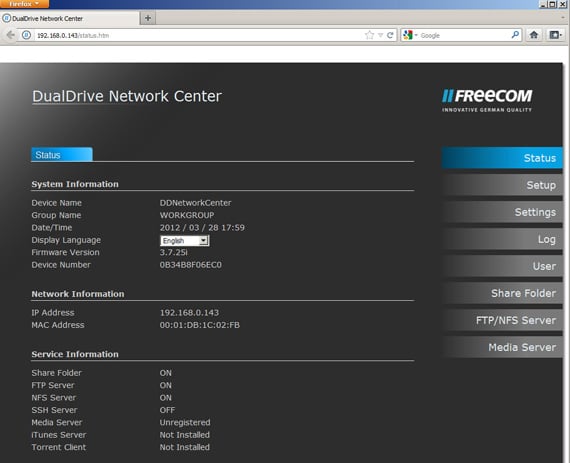Viewport: 570px width, 463px height.
Task: Click the date value 2012 / 03 / 28 17:59
Action: [x=202, y=228]
